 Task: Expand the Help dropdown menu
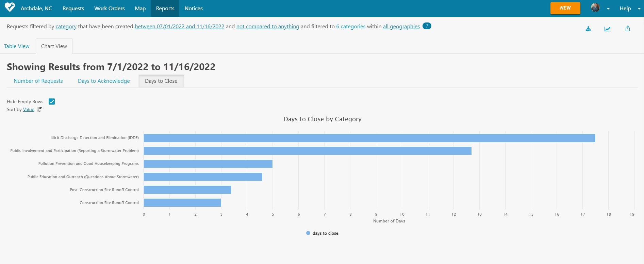[x=629, y=9]
